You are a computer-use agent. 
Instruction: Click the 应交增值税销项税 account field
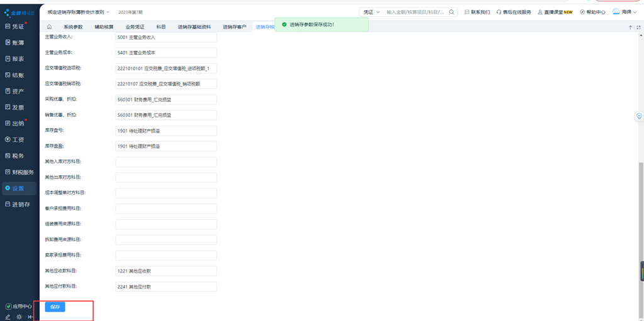coord(166,84)
